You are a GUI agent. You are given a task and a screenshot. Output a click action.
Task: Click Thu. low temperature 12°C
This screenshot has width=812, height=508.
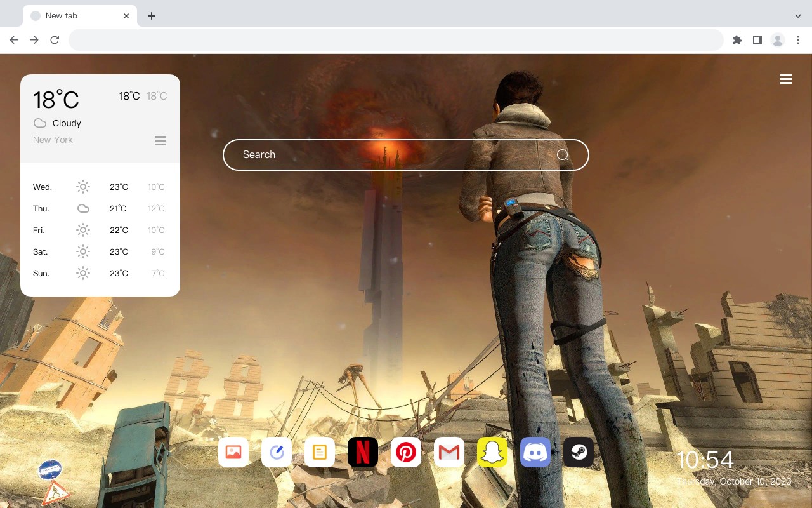(x=156, y=208)
